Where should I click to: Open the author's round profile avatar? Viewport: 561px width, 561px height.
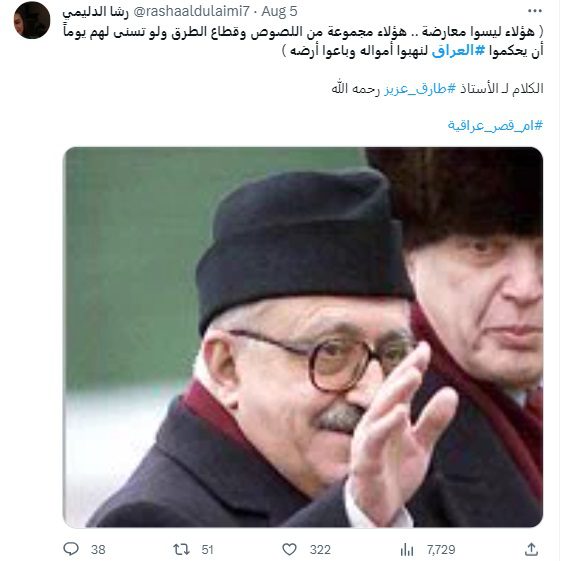tap(32, 20)
